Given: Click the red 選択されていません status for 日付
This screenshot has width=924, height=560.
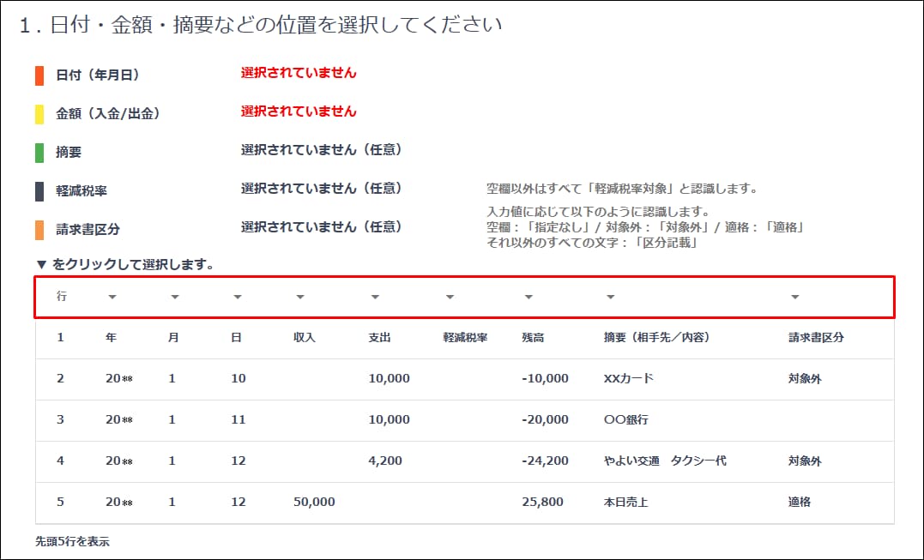Looking at the screenshot, I should tap(299, 73).
